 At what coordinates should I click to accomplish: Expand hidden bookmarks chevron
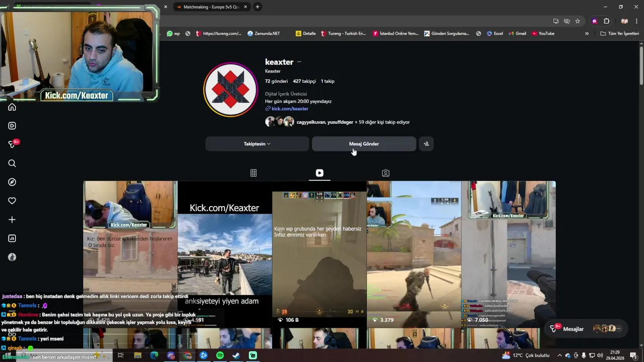[x=587, y=34]
